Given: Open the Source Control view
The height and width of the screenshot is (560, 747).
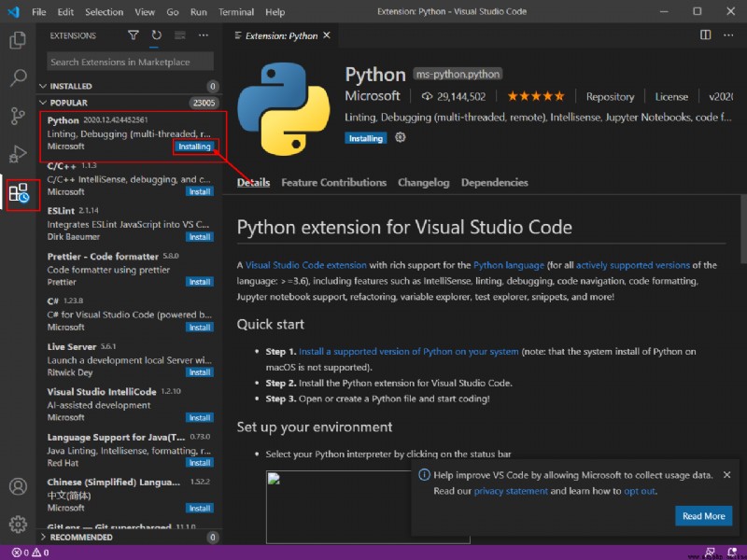Looking at the screenshot, I should click(18, 116).
